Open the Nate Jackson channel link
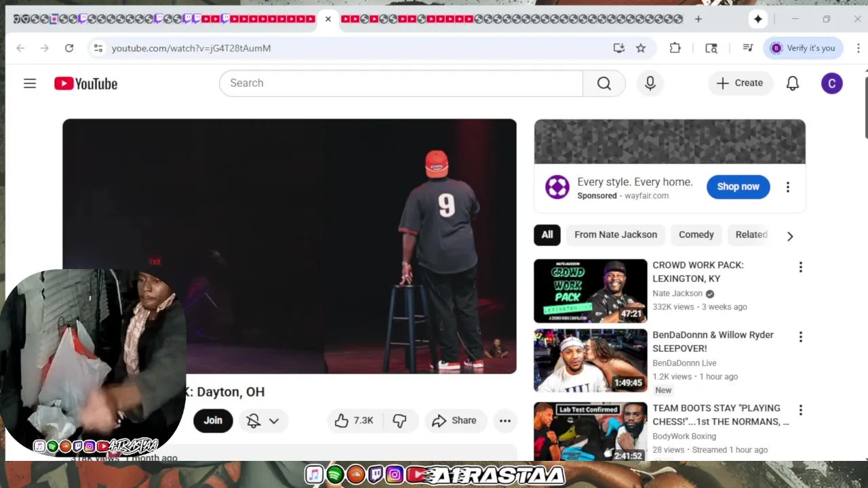Screen dimensions: 868x488 tap(677, 293)
